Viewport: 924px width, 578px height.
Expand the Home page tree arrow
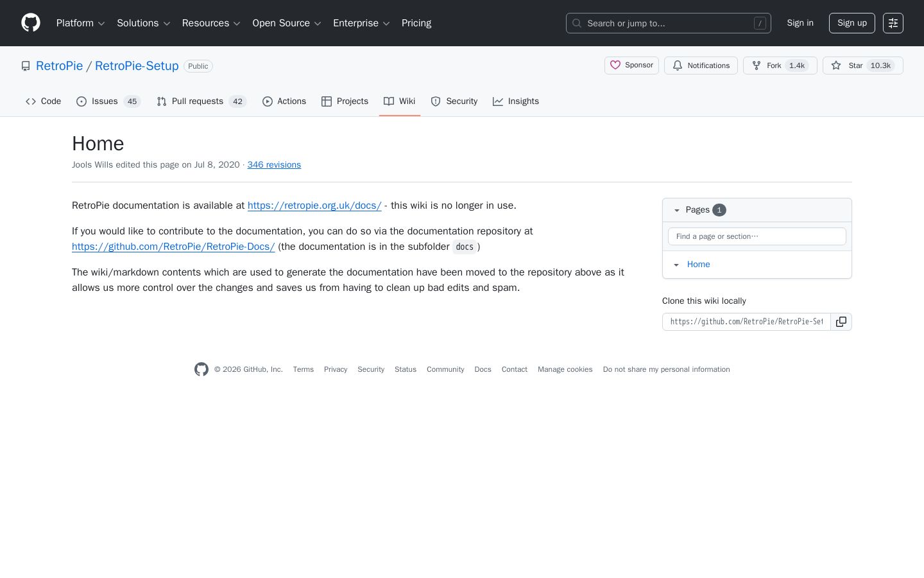(x=676, y=265)
